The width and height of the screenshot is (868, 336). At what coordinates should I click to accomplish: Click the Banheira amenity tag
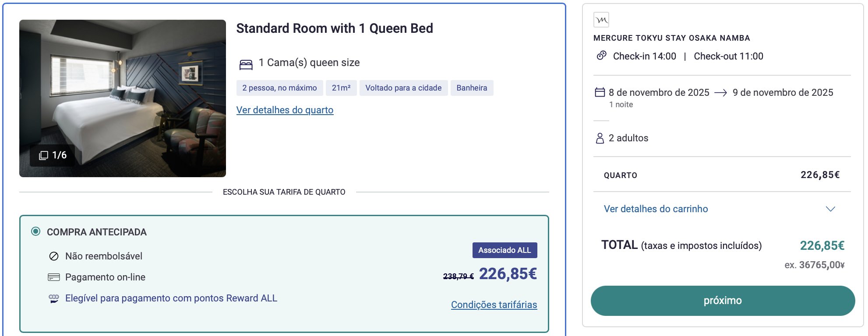click(472, 88)
